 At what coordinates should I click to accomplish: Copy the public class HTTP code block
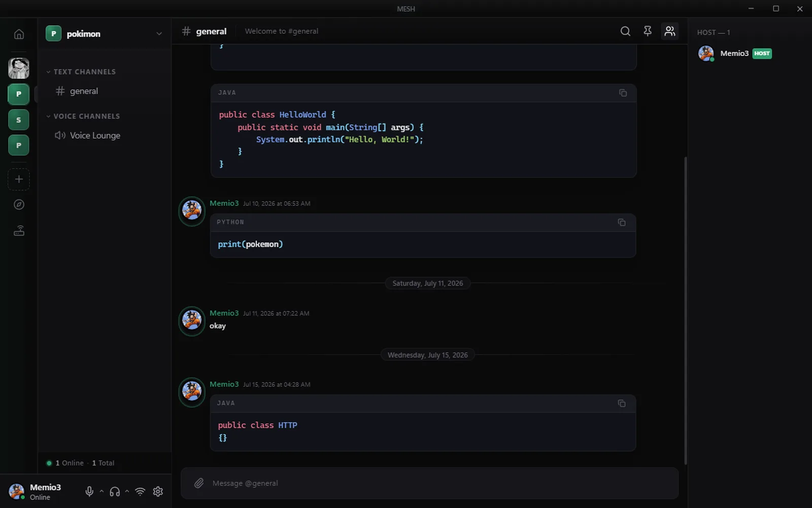[x=622, y=403]
